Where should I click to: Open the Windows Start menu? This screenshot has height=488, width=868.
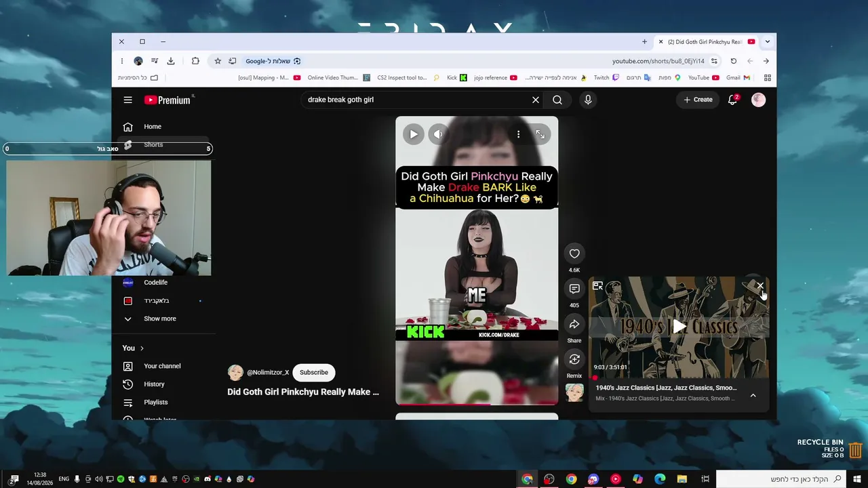pos(856,479)
